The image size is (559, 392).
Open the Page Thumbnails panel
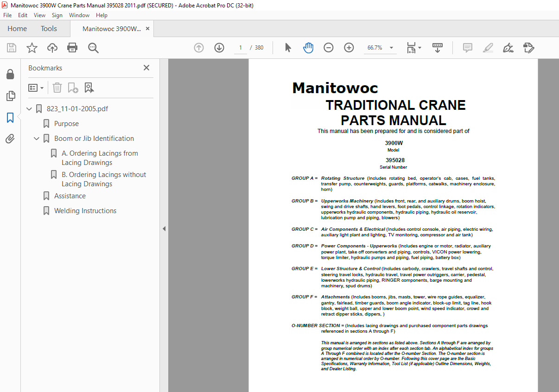[x=10, y=96]
